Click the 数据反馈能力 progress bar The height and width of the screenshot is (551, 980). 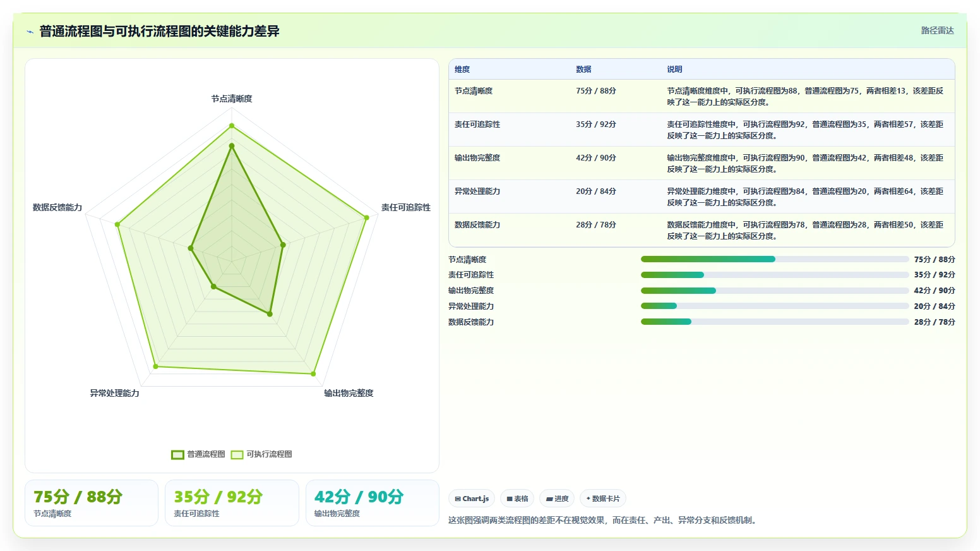click(775, 322)
